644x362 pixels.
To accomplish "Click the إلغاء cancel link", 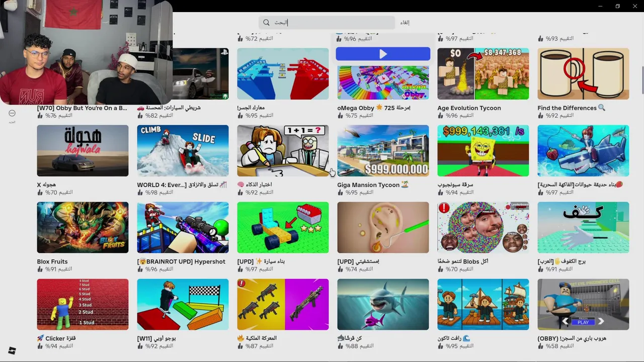I will click(x=405, y=23).
